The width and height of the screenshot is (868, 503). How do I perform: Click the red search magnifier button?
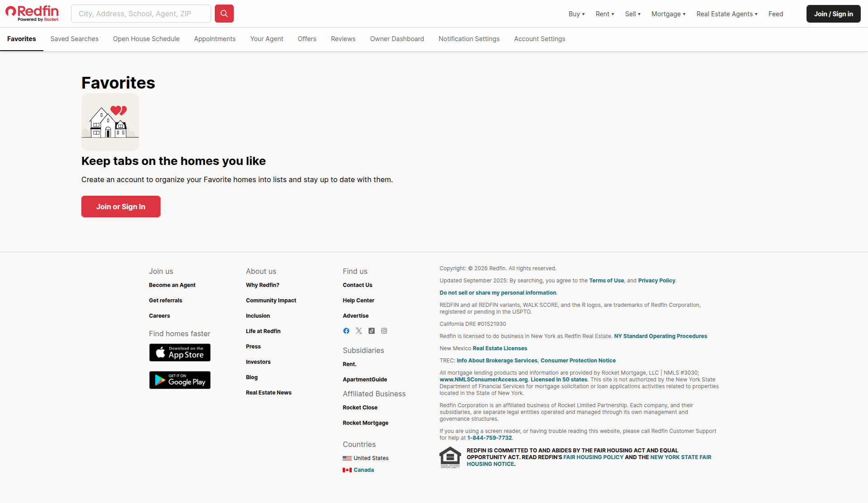(224, 14)
